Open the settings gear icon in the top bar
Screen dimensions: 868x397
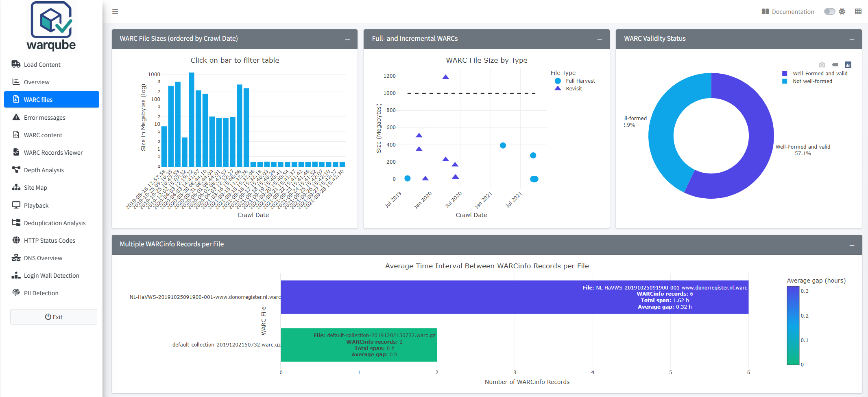(x=842, y=11)
